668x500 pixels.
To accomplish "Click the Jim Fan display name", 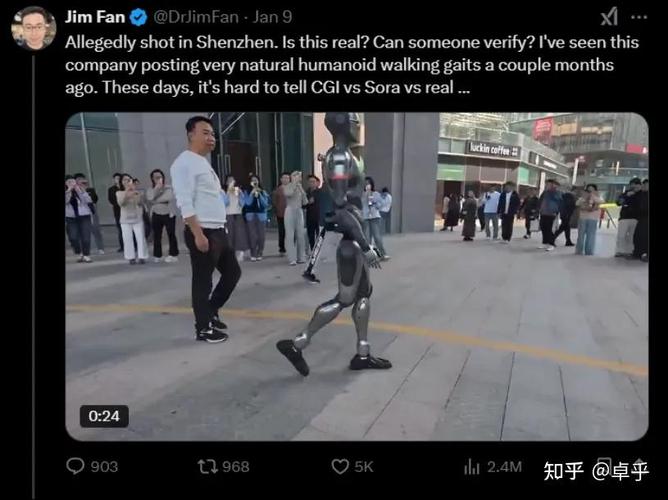I will tap(95, 17).
